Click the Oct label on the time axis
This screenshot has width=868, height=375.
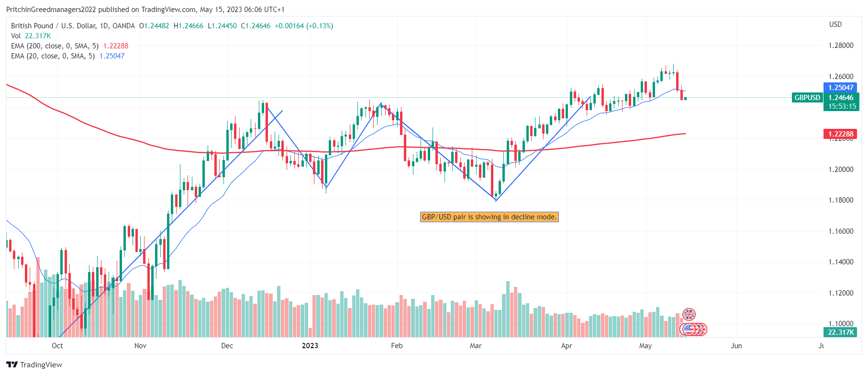pos(57,346)
